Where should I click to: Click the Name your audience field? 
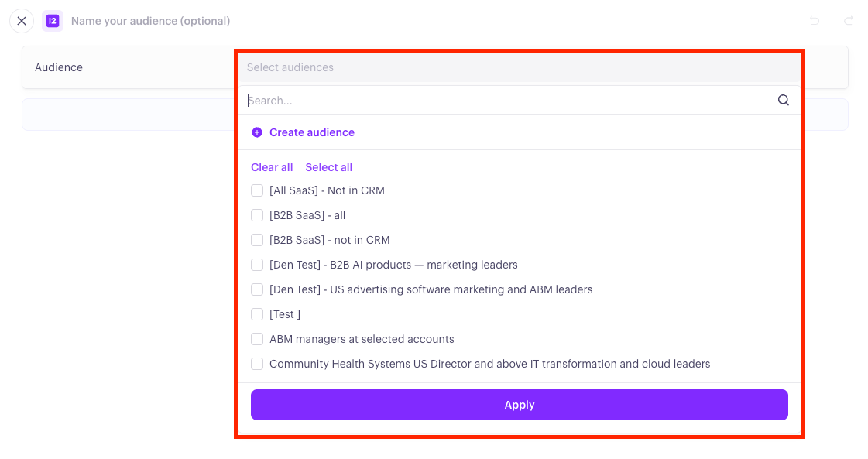coord(150,21)
